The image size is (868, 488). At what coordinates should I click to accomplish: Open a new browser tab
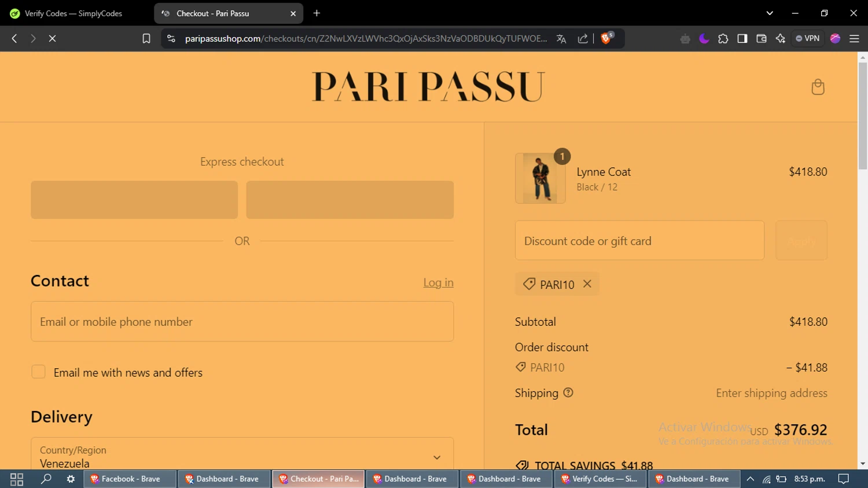pos(317,13)
